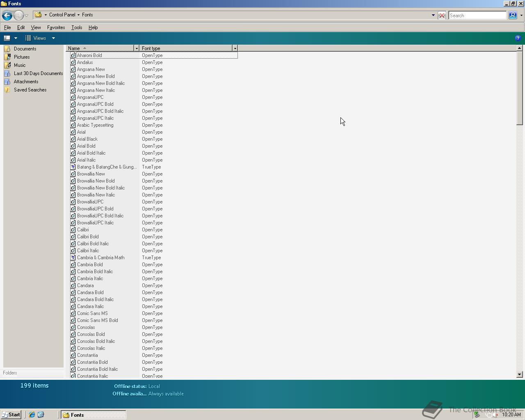Select Candara Bold font name
The height and width of the screenshot is (420, 525).
(x=90, y=292)
